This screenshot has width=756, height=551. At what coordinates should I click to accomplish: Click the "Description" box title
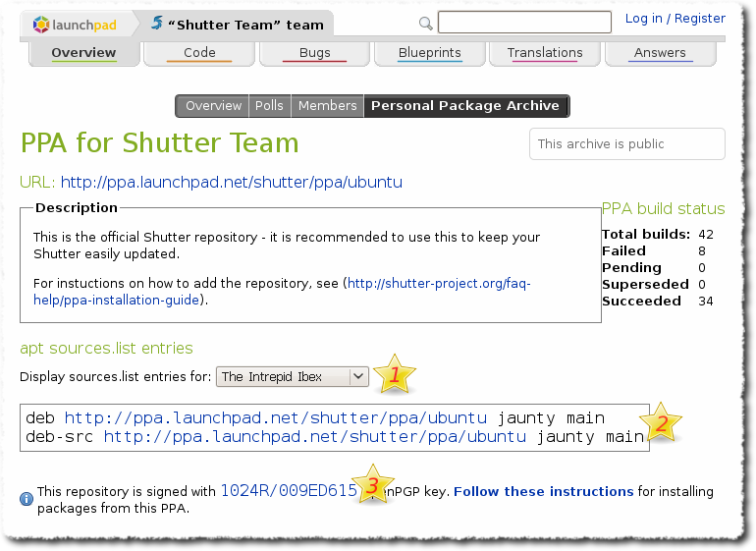point(77,208)
